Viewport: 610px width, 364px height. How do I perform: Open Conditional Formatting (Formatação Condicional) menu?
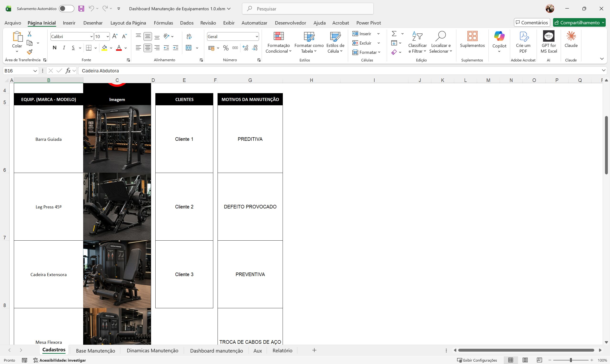pos(278,42)
